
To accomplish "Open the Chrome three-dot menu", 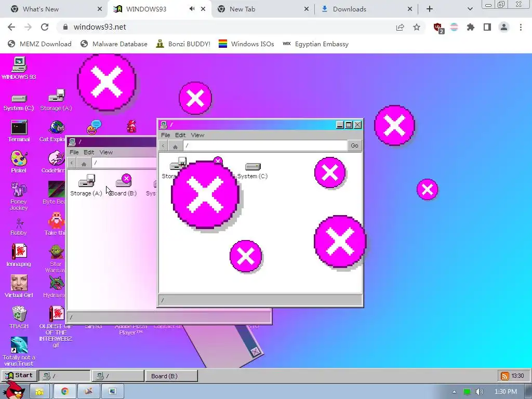I will pyautogui.click(x=521, y=27).
